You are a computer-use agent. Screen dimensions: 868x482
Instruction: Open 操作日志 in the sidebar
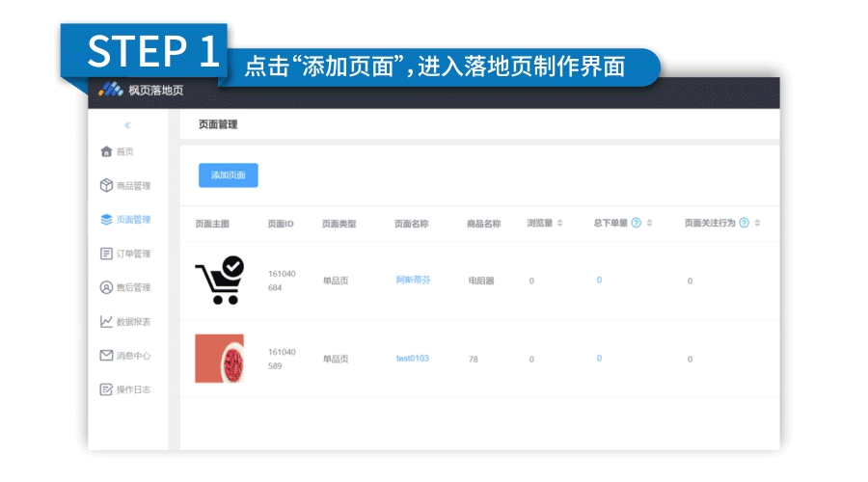point(133,389)
